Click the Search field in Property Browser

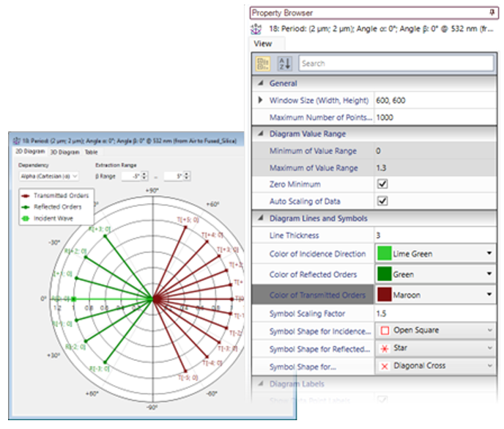tap(396, 64)
